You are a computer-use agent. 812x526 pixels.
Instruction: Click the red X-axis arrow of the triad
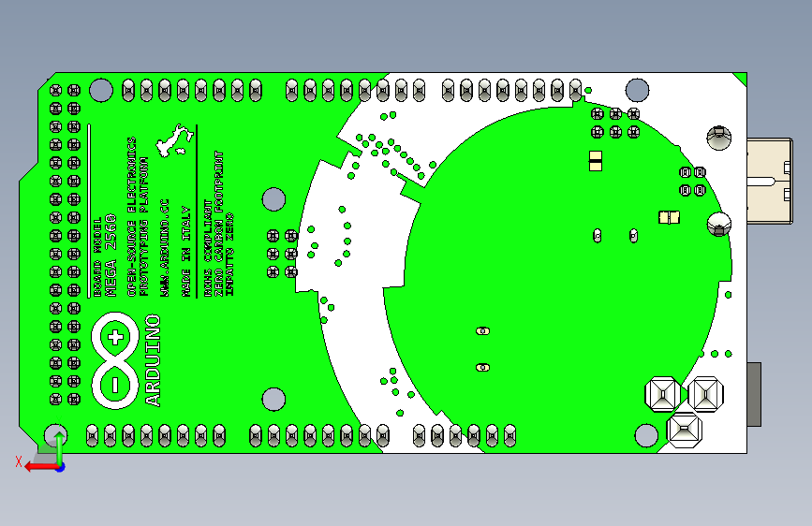click(x=41, y=467)
